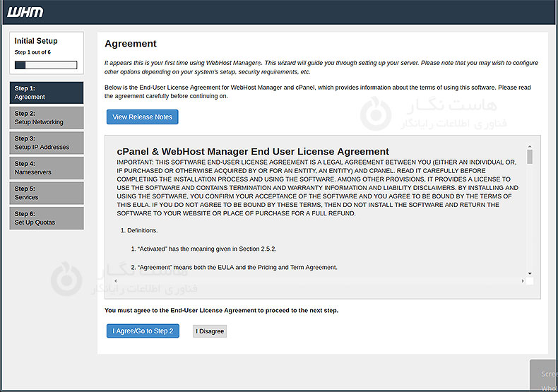Click the WHM logo in header
This screenshot has height=392, width=558.
[x=26, y=11]
